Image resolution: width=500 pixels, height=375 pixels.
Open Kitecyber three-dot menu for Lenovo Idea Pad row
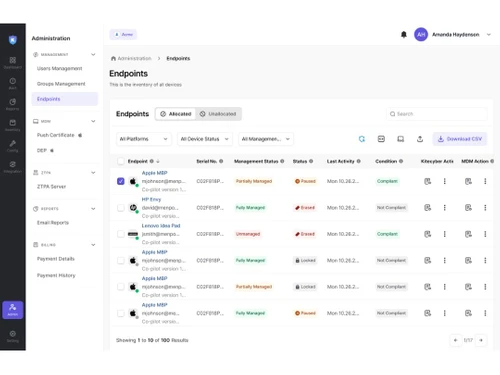[444, 234]
